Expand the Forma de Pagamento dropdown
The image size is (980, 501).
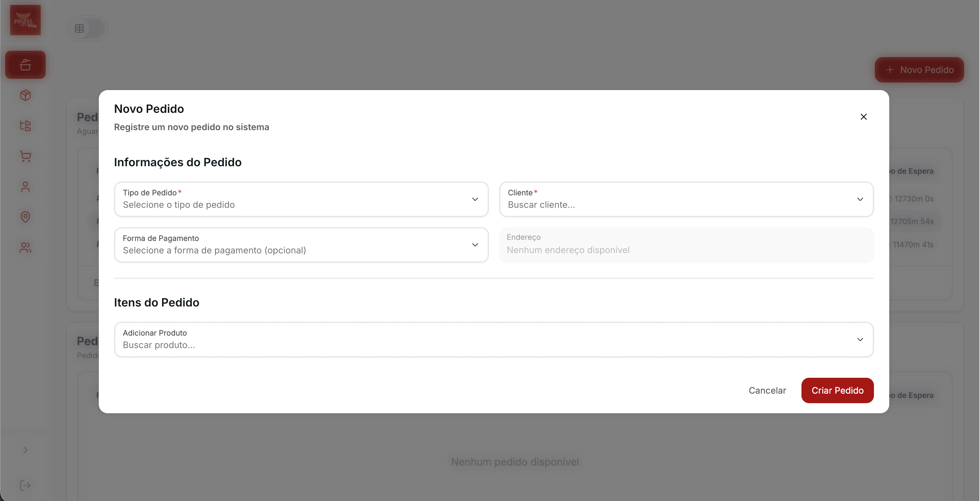tap(301, 245)
